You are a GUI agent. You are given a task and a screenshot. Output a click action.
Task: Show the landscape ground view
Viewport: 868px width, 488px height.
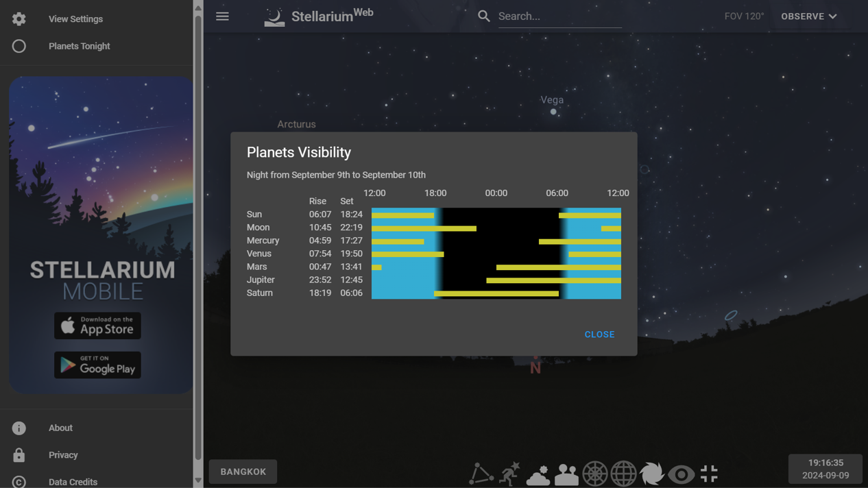tap(566, 473)
